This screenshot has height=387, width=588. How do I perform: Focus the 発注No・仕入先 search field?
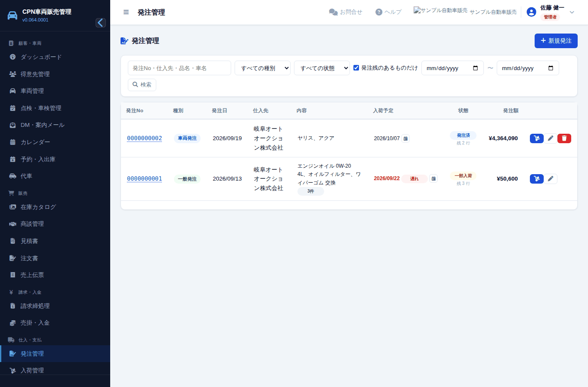(179, 68)
